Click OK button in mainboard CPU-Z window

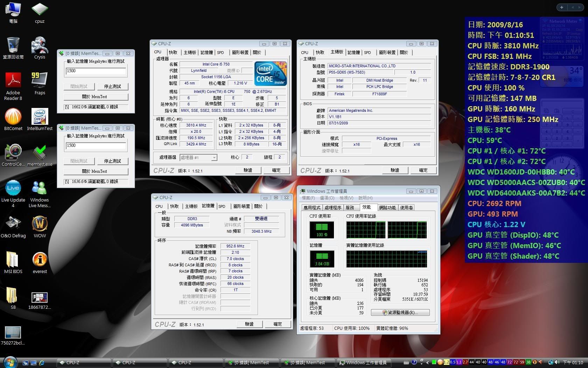tap(423, 170)
